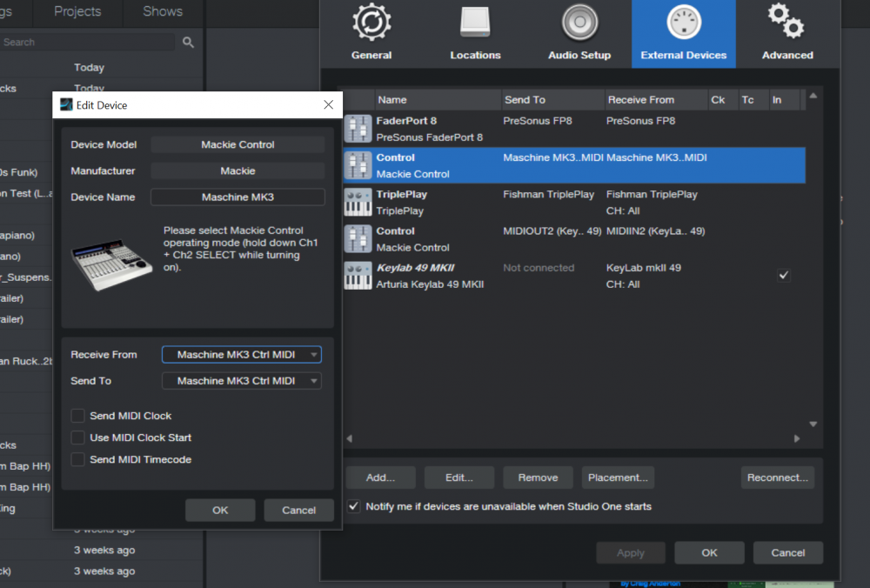Click the In column header
The image size is (870, 588).
click(x=784, y=100)
